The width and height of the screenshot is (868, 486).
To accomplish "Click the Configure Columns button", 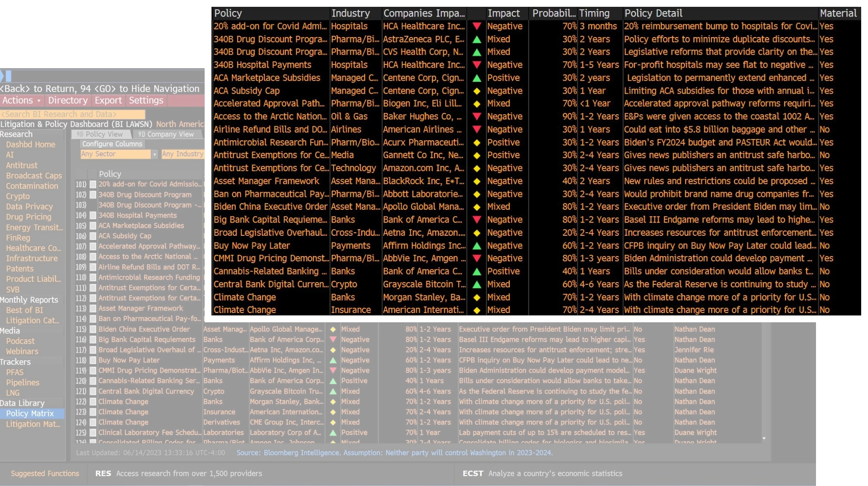I will click(112, 144).
